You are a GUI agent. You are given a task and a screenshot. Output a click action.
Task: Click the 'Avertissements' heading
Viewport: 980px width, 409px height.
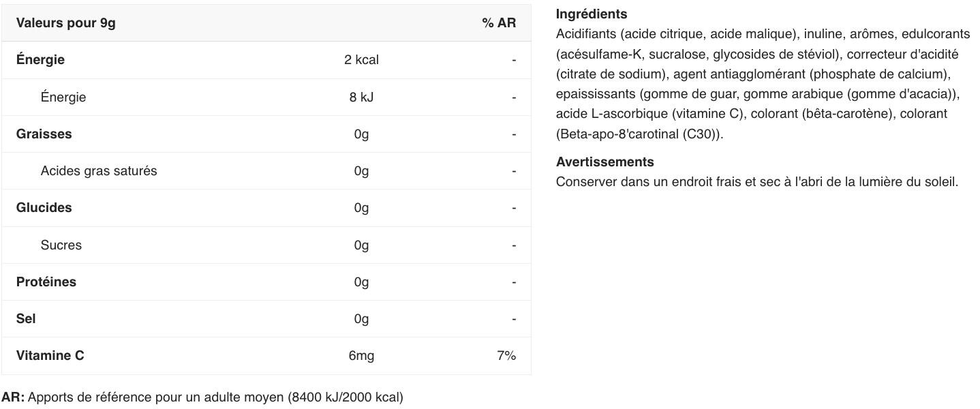(605, 162)
